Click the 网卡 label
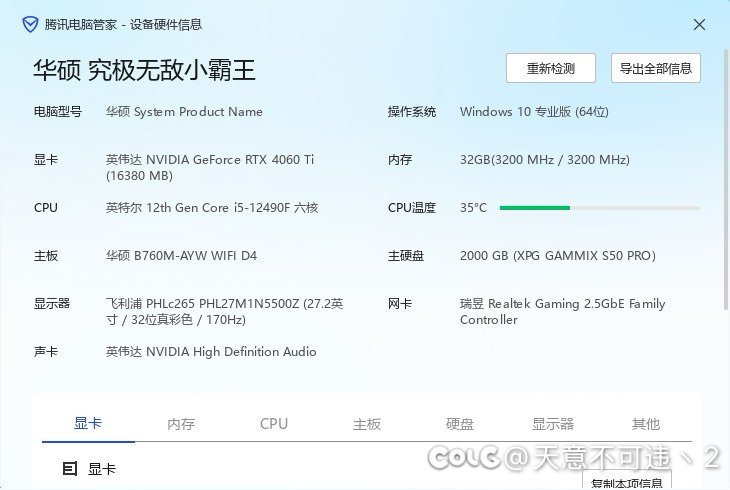 pos(400,304)
